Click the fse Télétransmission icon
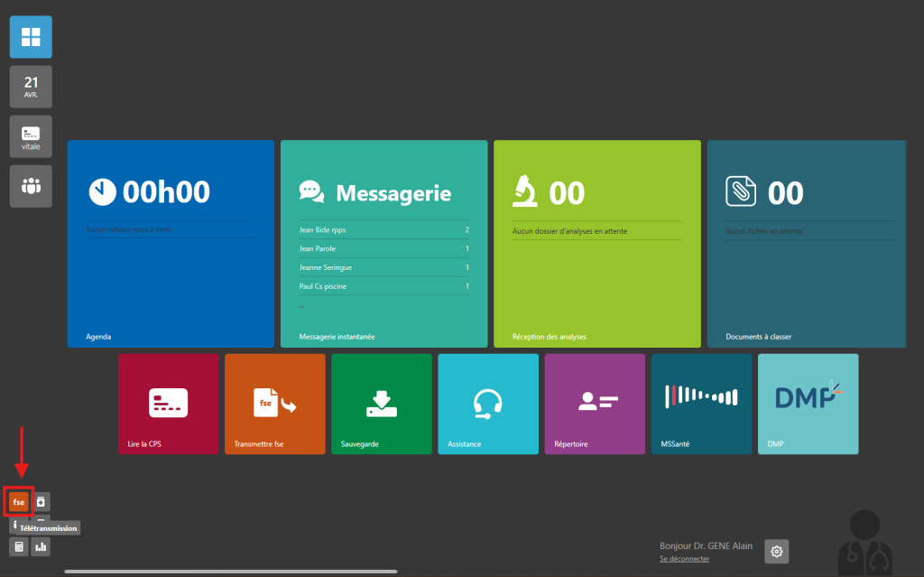Screen dimensions: 924x577 pos(19,501)
